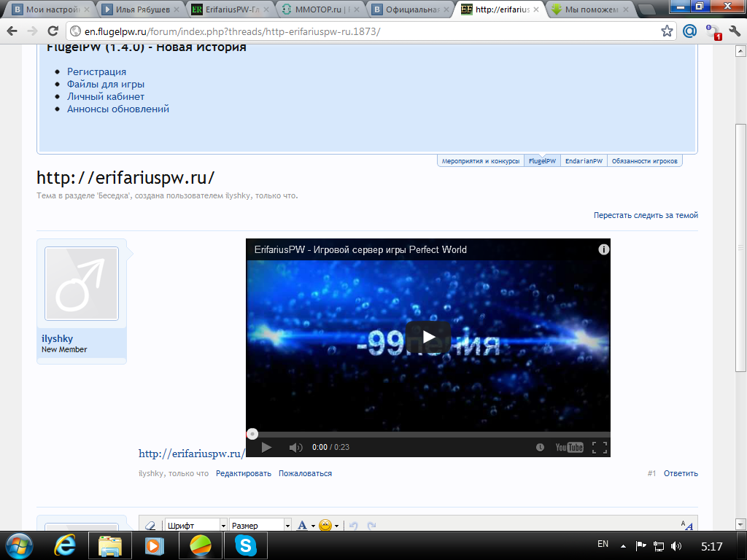Click the address bar URL field
This screenshot has height=560, width=747.
(371, 31)
